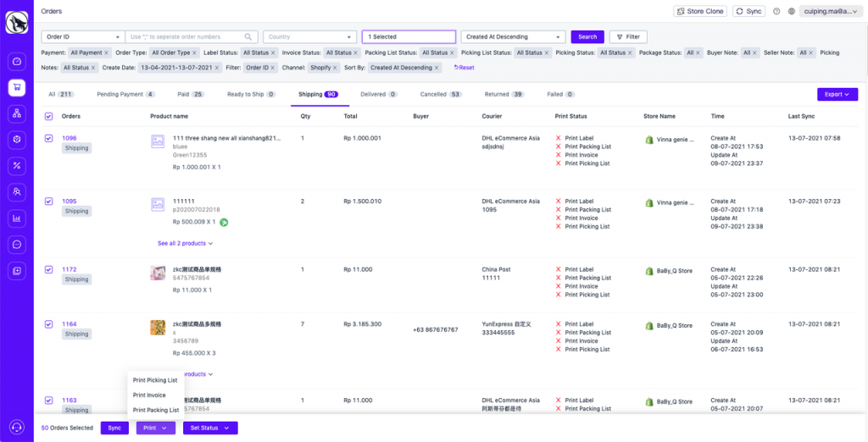Open the add-plus sidebar icon
This screenshot has width=868, height=442.
tap(17, 270)
